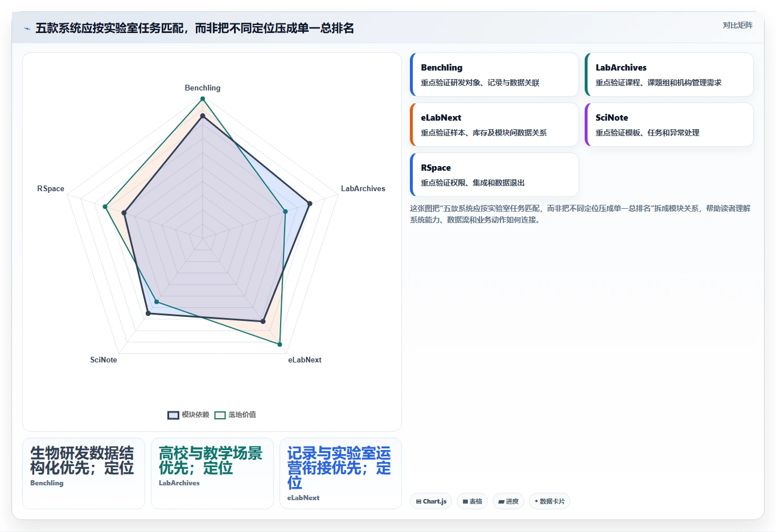The width and height of the screenshot is (776, 532).
Task: Click the dark data point on the eLabNext axis
Action: point(263,321)
